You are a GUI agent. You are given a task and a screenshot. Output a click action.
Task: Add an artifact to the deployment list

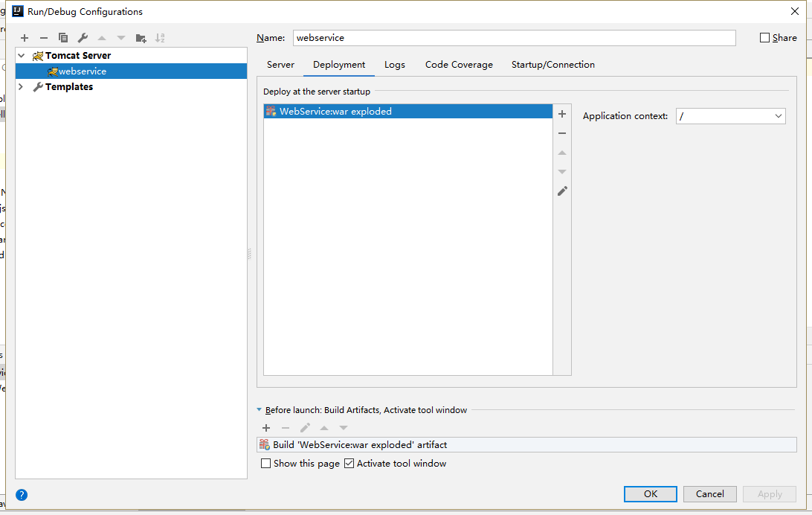click(x=562, y=114)
